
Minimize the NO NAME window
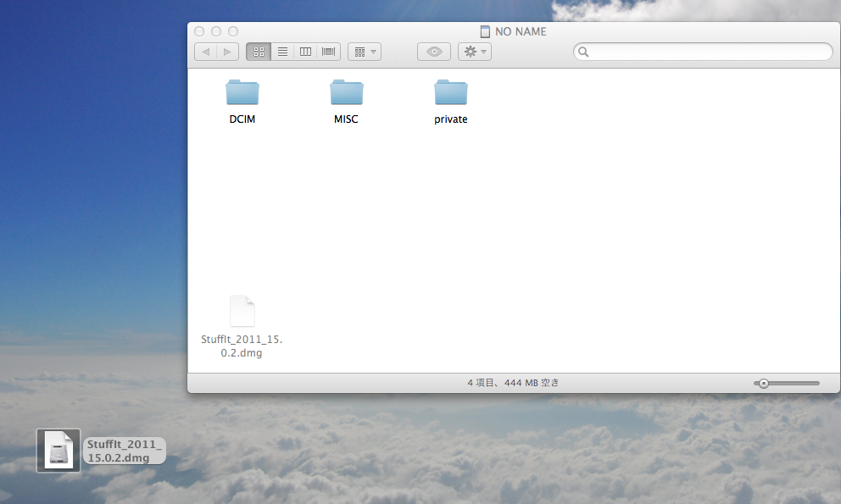point(216,31)
